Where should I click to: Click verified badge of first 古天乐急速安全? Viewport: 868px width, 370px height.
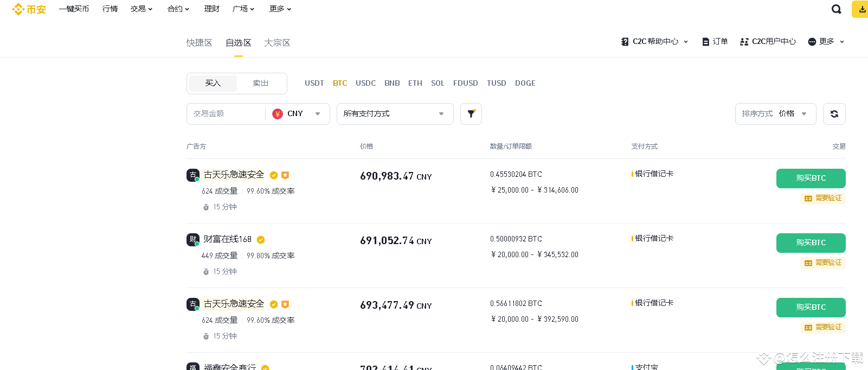pos(274,175)
